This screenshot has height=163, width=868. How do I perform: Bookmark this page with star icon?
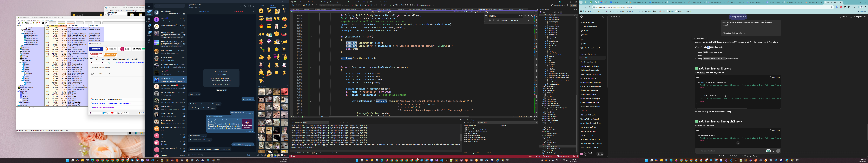[831, 7]
